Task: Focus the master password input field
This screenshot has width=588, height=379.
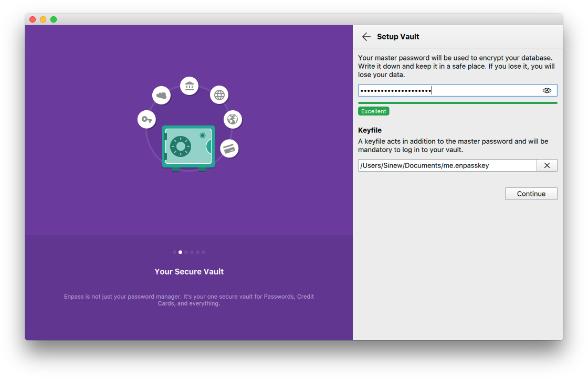Action: coord(457,90)
